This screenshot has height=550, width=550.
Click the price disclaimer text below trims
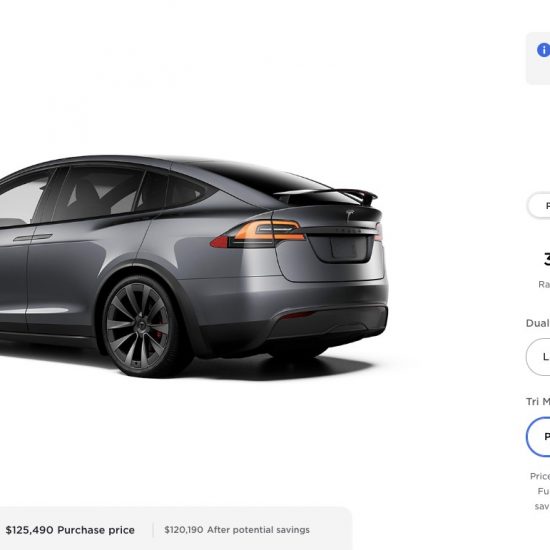click(x=540, y=491)
